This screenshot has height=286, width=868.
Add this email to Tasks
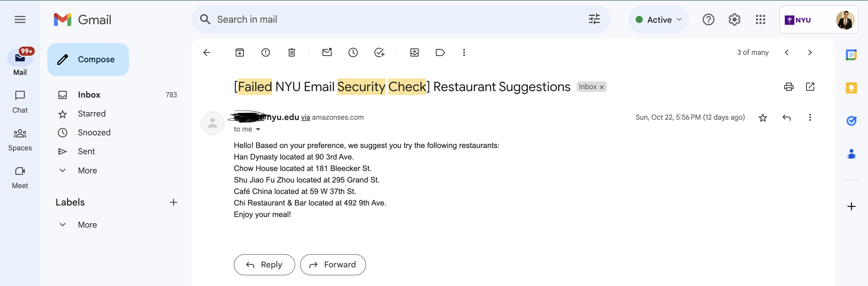point(379,52)
